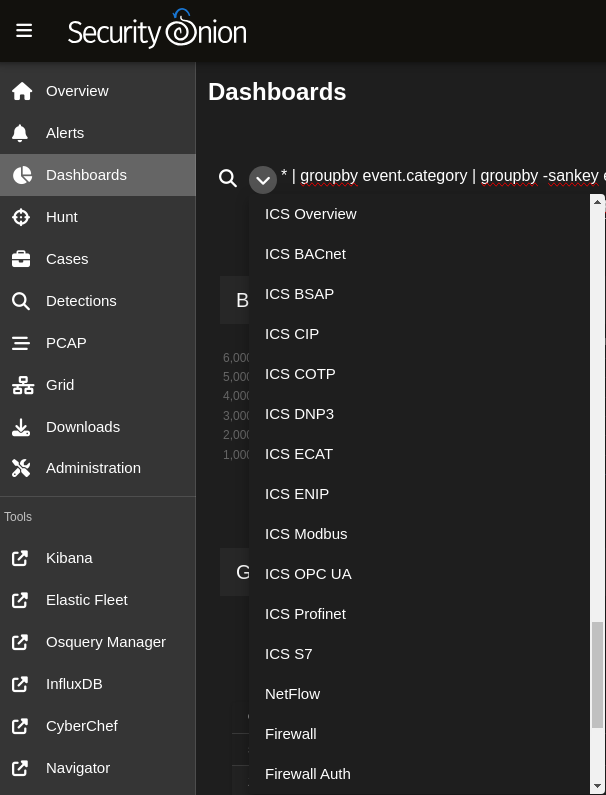Viewport: 606px width, 795px height.
Task: Select ICS S7 dashboard
Action: (x=419, y=654)
